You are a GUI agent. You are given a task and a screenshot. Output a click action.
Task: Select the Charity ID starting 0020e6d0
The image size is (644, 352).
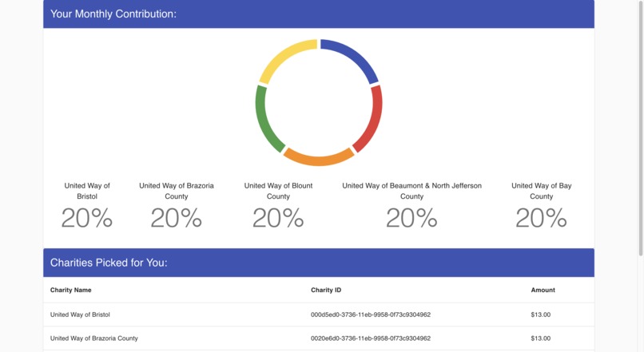(371, 338)
